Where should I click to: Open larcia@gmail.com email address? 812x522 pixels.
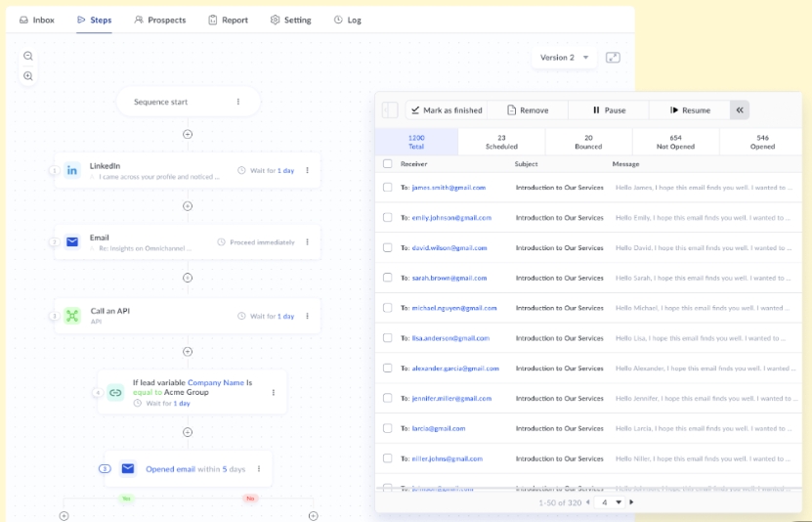pyautogui.click(x=439, y=428)
